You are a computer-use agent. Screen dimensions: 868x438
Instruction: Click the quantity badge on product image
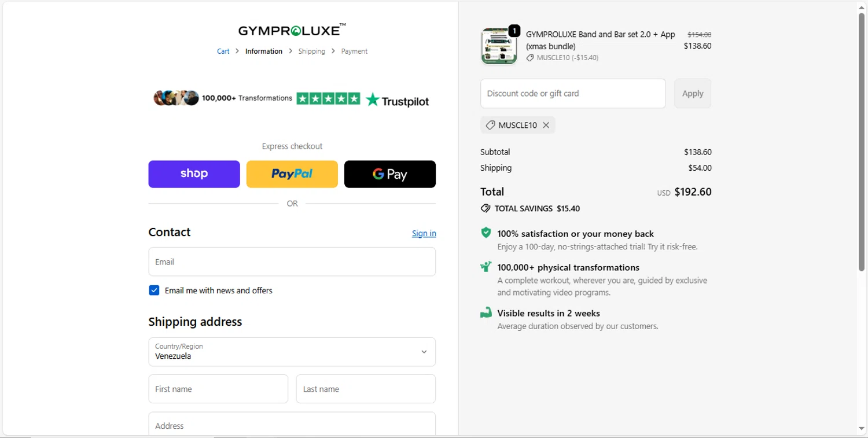point(514,31)
